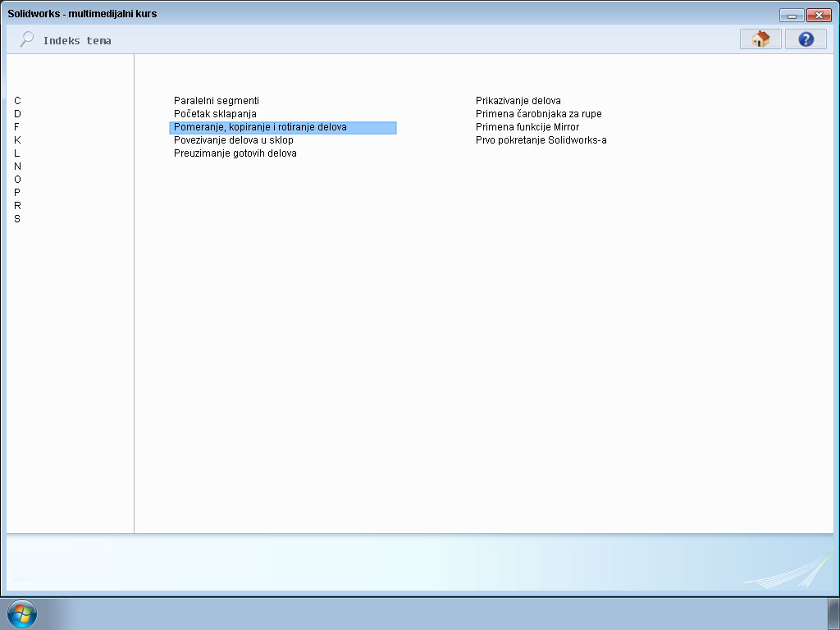The width and height of the screenshot is (840, 630).
Task: Select letter K in the index sidebar
Action: point(16,140)
